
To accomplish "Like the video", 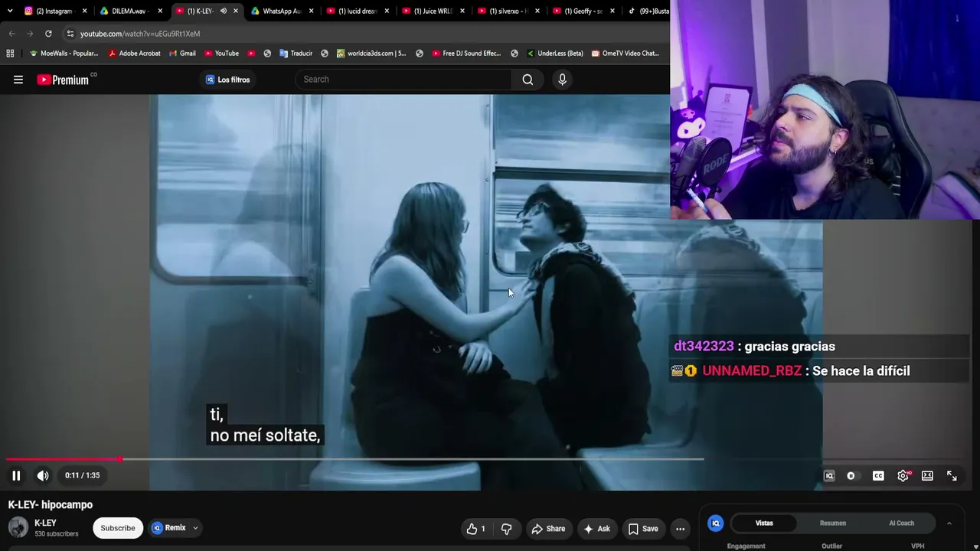I will click(x=476, y=529).
